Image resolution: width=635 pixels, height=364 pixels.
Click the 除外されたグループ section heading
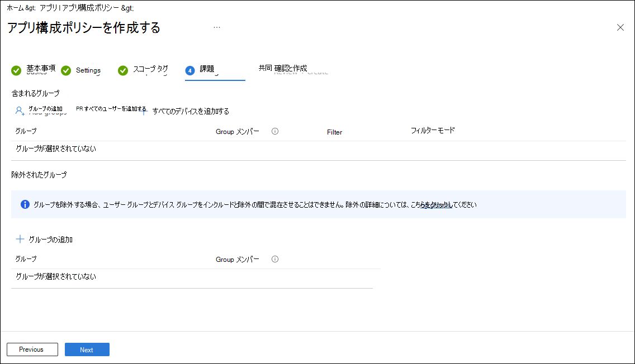pos(39,175)
